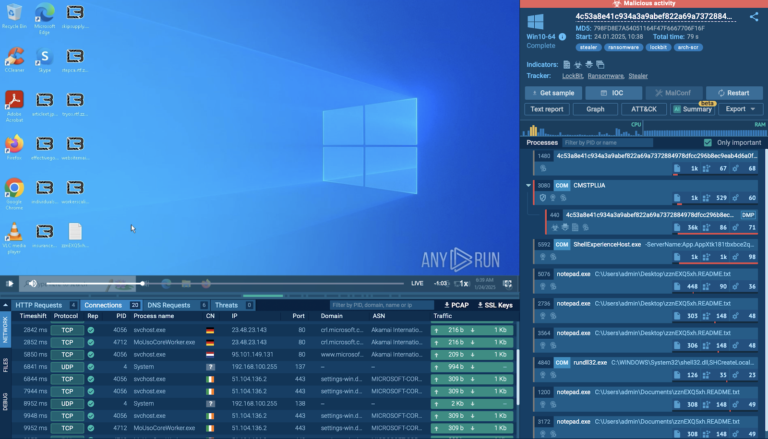768x439 pixels.
Task: Open the Win10-64 info icon
Action: pos(535,21)
